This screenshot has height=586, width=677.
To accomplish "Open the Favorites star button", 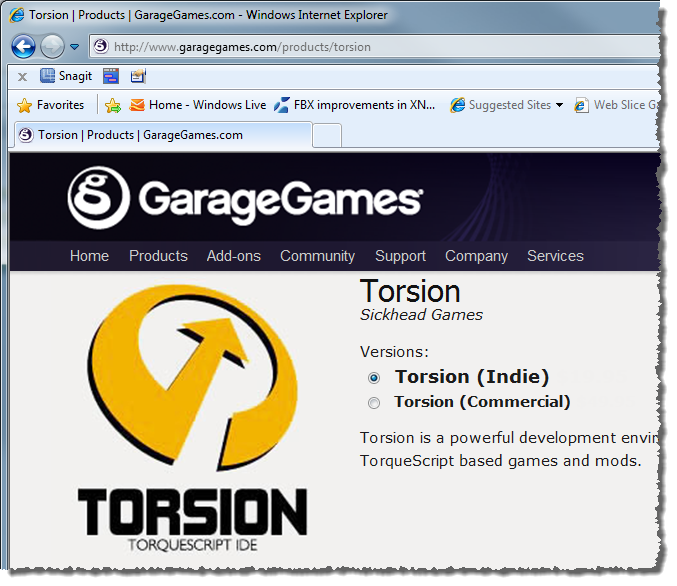I will click(50, 105).
